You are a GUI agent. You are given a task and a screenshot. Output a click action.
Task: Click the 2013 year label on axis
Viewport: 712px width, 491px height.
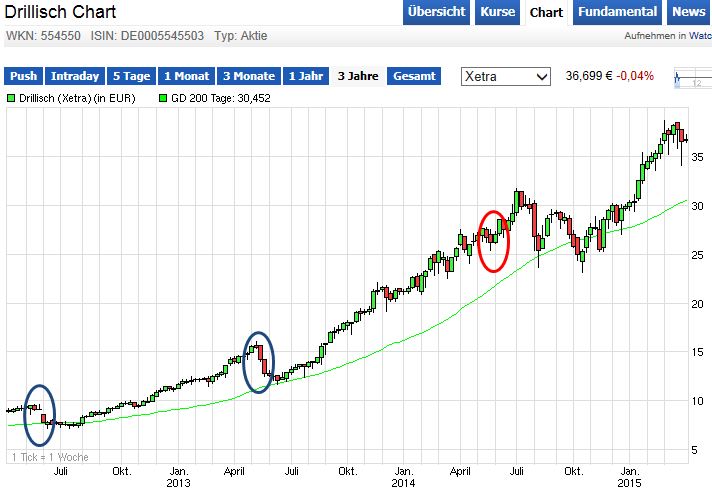pos(178,482)
